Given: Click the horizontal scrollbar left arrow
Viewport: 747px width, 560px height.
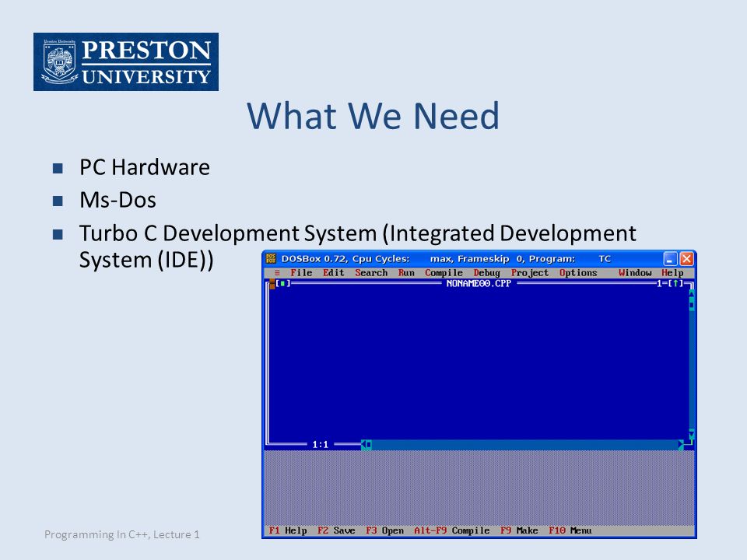Looking at the screenshot, I should tap(363, 445).
